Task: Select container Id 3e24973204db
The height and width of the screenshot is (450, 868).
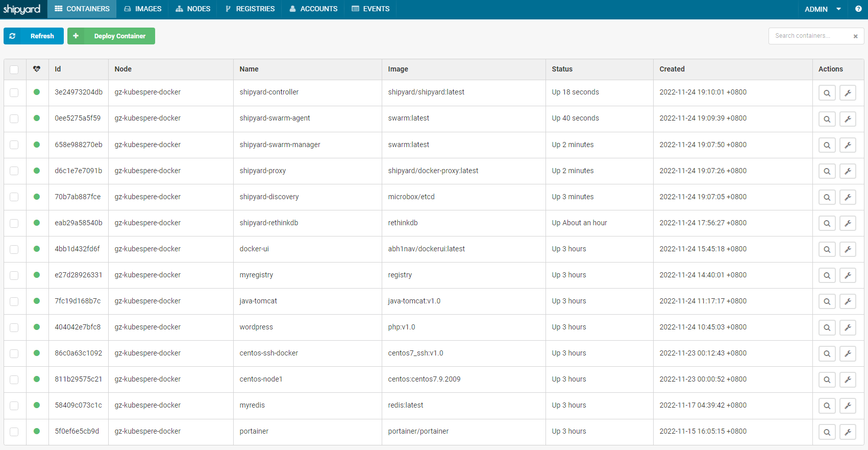Action: (x=79, y=92)
